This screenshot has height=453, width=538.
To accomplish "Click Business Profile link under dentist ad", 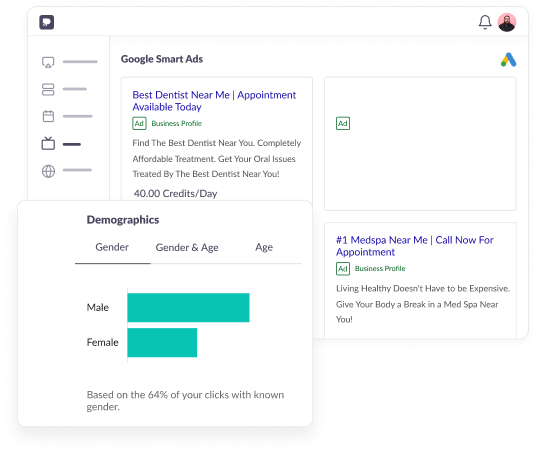I will [x=177, y=124].
